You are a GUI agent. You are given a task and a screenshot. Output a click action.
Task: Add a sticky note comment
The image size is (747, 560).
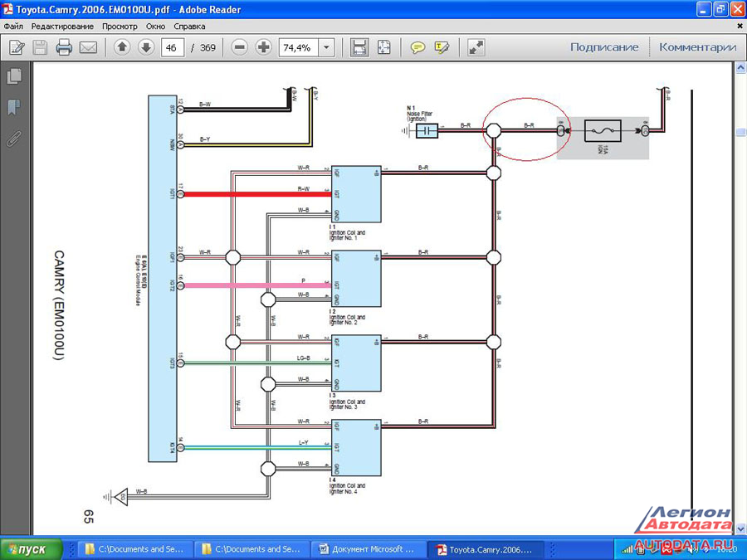pyautogui.click(x=417, y=47)
